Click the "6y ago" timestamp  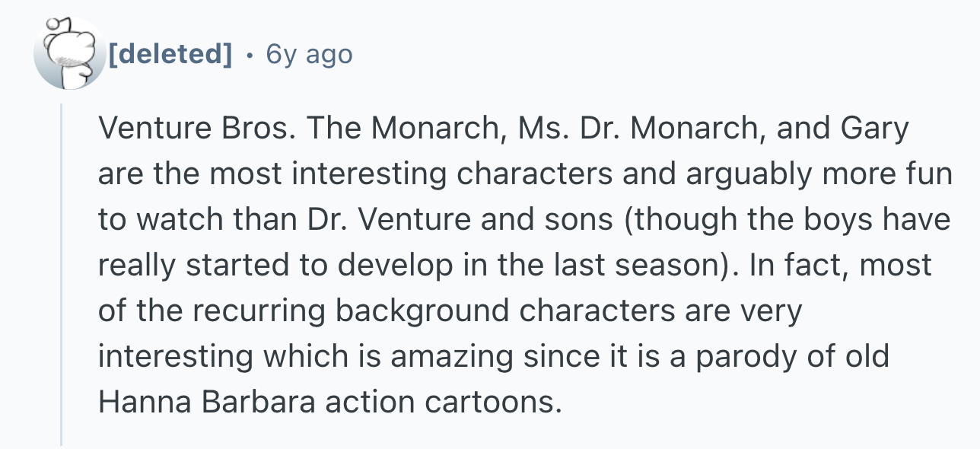[x=309, y=54]
